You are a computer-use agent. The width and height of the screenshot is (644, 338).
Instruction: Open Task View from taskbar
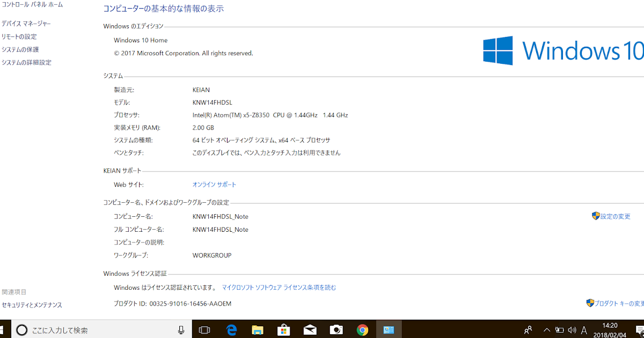pyautogui.click(x=204, y=330)
